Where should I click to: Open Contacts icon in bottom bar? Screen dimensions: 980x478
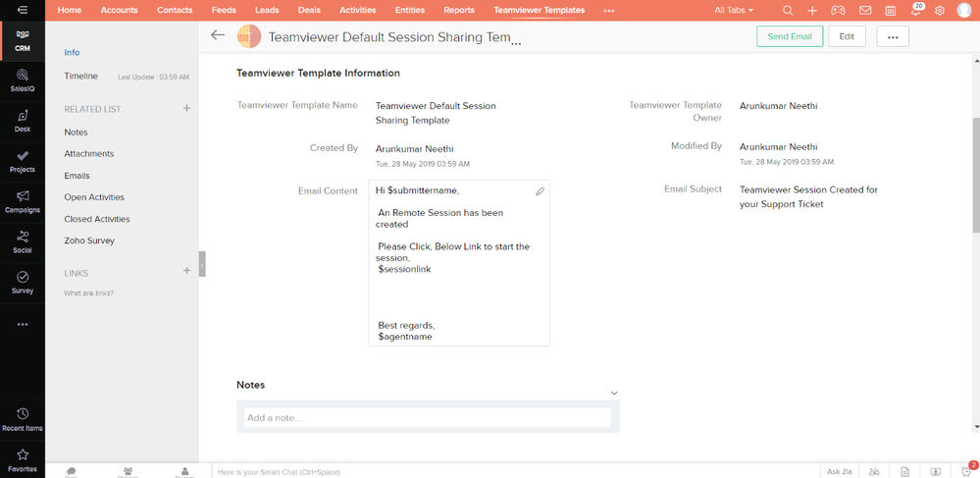click(x=184, y=472)
